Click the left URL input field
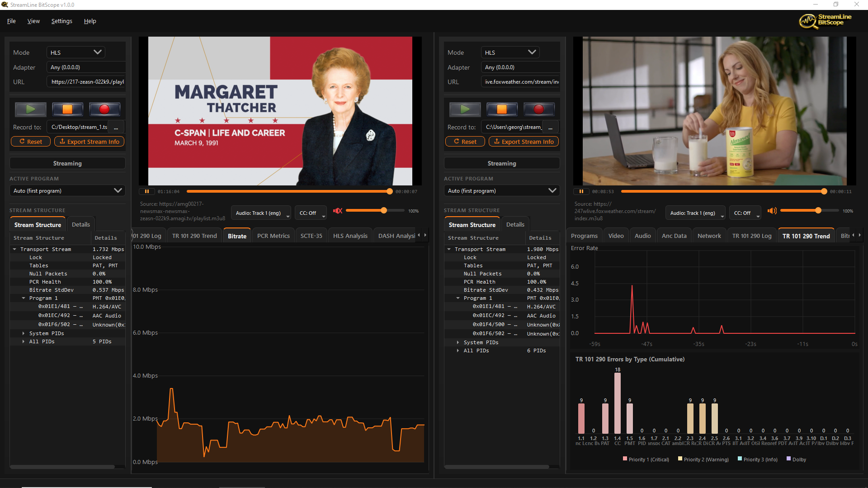The height and width of the screenshot is (488, 868). [x=86, y=82]
